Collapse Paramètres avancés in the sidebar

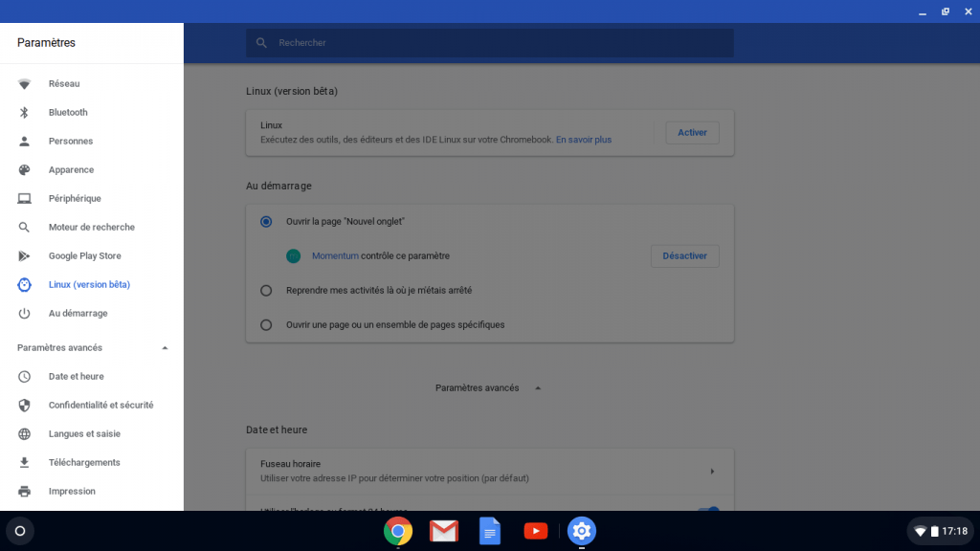point(165,348)
